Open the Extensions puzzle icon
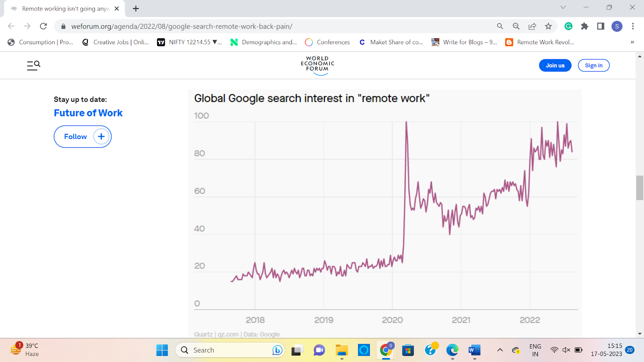 click(x=584, y=26)
